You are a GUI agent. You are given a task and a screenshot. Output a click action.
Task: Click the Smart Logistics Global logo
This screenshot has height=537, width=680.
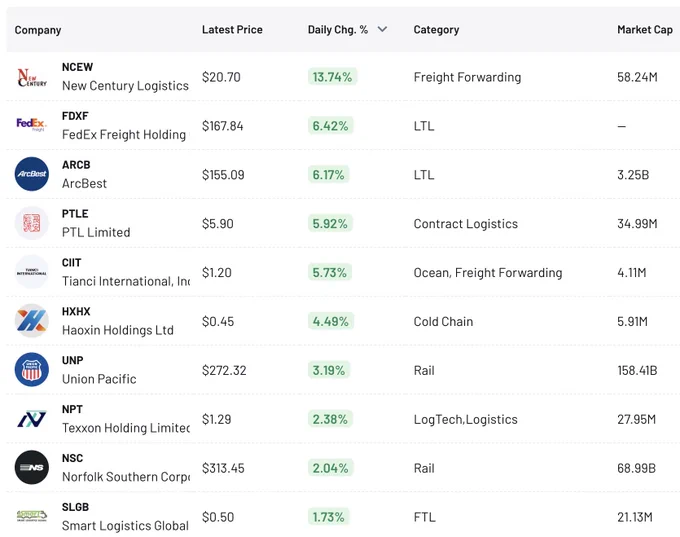coord(32,516)
